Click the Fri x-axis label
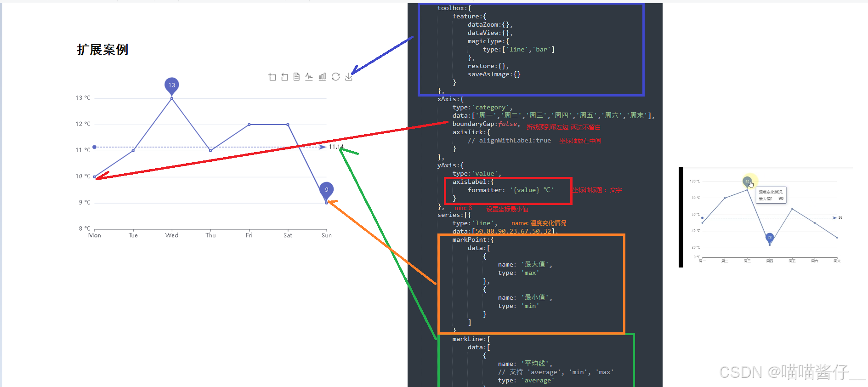This screenshot has width=868, height=387. (249, 235)
